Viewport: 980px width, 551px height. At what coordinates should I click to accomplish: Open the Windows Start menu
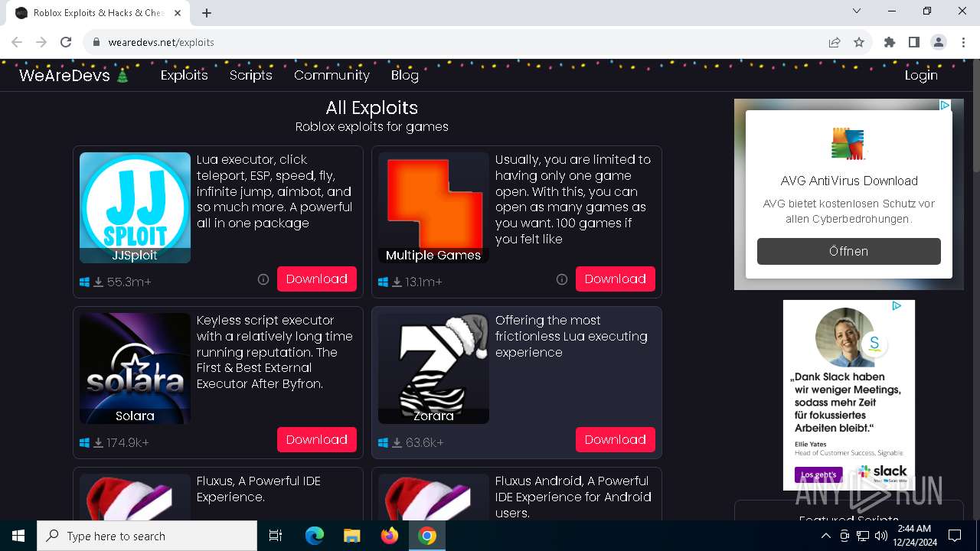tap(18, 536)
